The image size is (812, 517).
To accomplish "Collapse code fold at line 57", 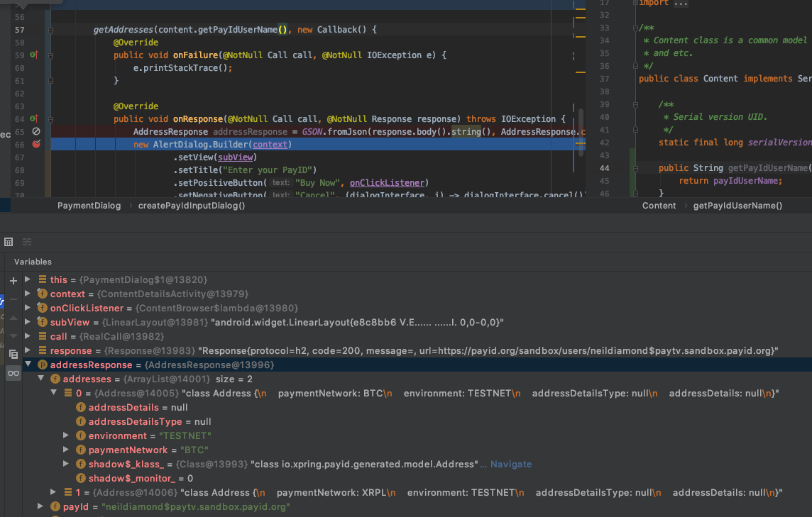I will pos(51,30).
